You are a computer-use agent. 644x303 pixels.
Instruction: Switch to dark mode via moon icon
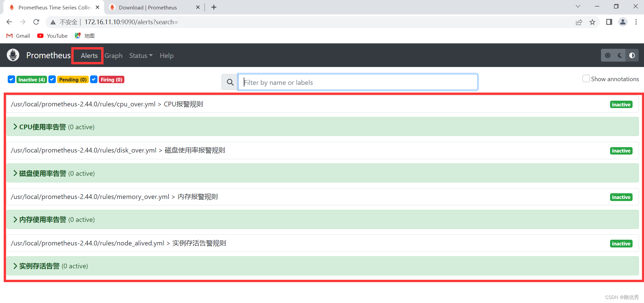click(x=619, y=55)
